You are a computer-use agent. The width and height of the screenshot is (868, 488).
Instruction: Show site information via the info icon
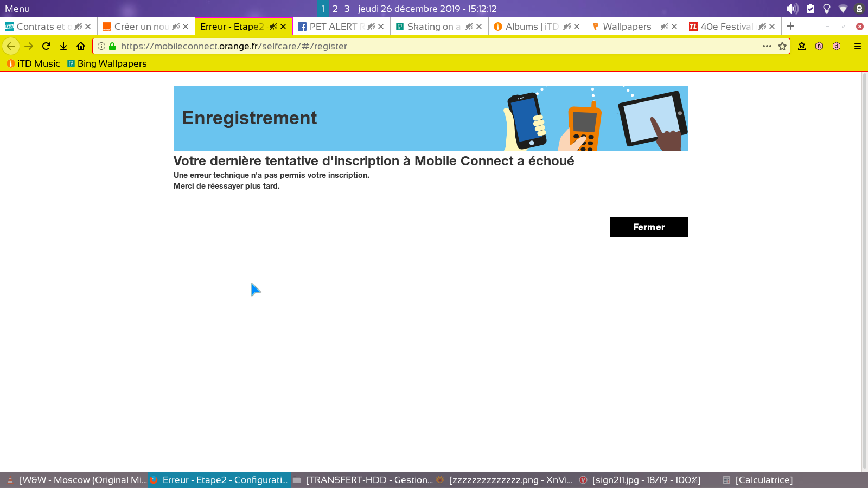click(x=101, y=46)
